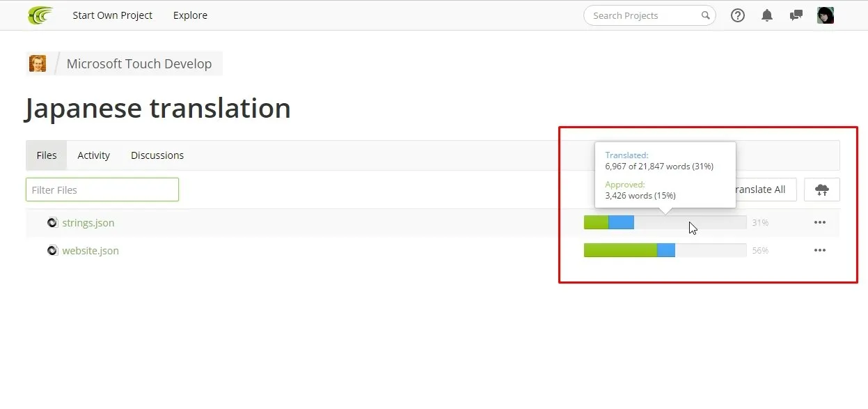Screen dimensions: 868x409
Task: Click the website.json progress bar
Action: tap(665, 250)
